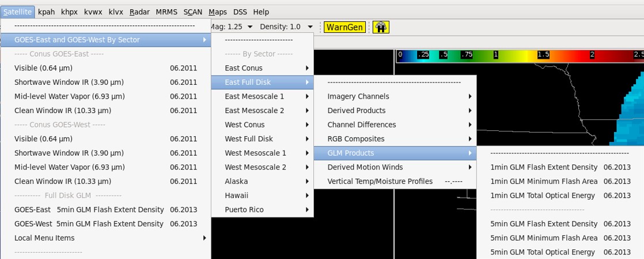Load 1min GLM Flash Extent Density
This screenshot has height=259, width=644.
tap(560, 167)
